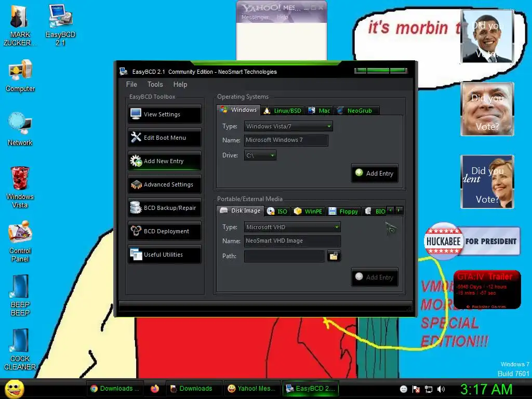
Task: Click the smiley Start button
Action: [15, 389]
